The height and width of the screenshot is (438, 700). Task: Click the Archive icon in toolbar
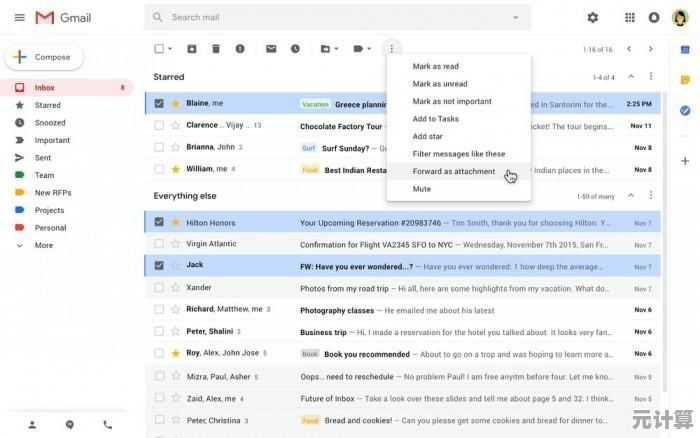191,48
